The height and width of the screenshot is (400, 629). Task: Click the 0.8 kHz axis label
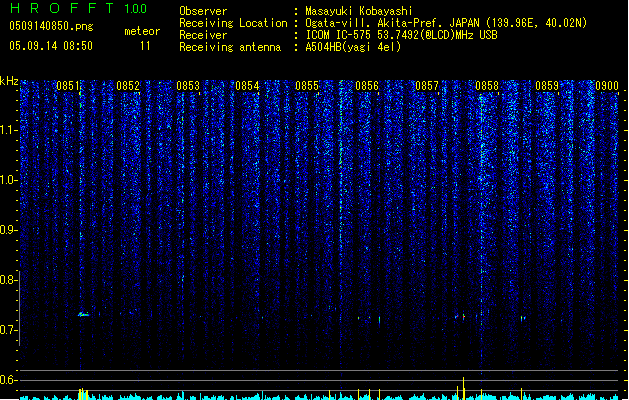click(8, 280)
